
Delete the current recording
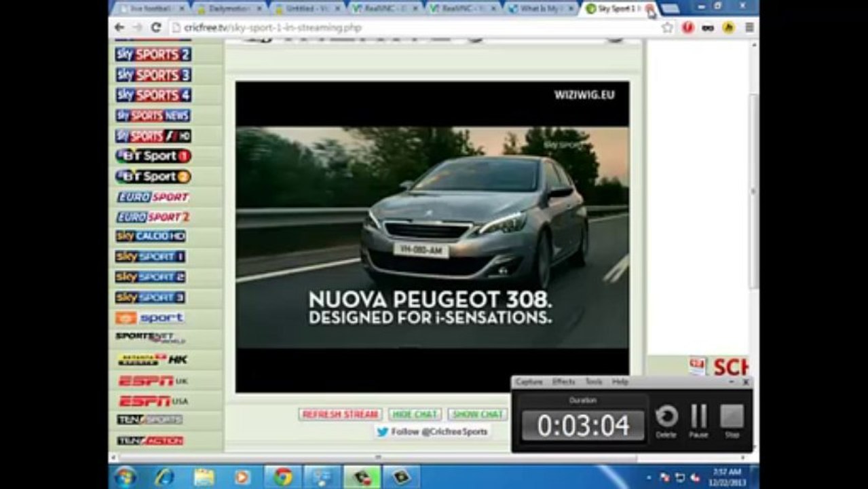point(666,421)
